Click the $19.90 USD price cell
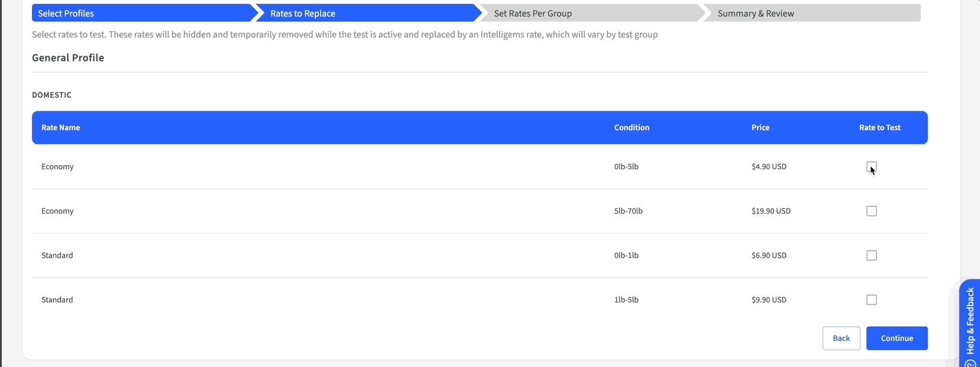Screen dimensions: 980x367 tap(771, 211)
